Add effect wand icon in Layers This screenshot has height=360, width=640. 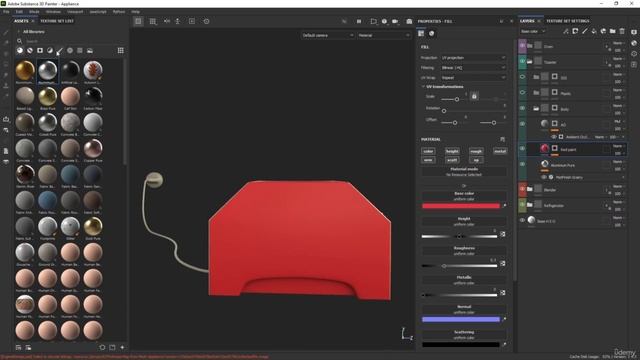566,31
